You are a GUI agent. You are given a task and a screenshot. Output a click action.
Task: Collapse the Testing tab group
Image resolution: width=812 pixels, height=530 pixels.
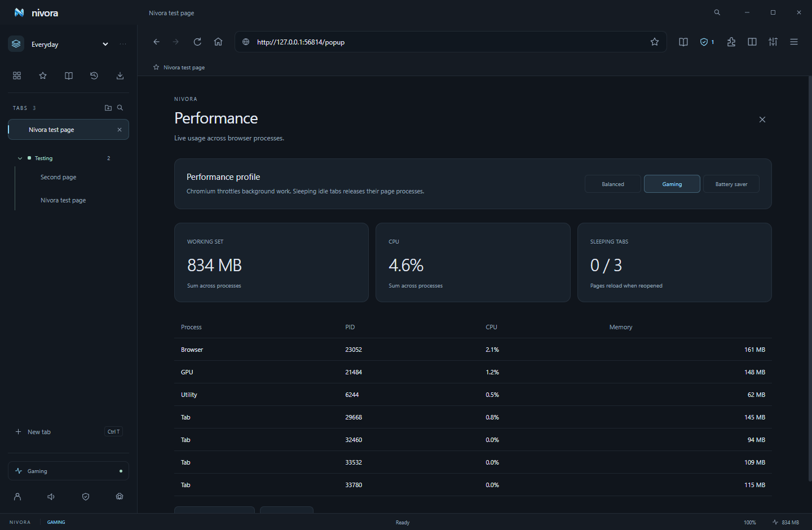tap(20, 158)
